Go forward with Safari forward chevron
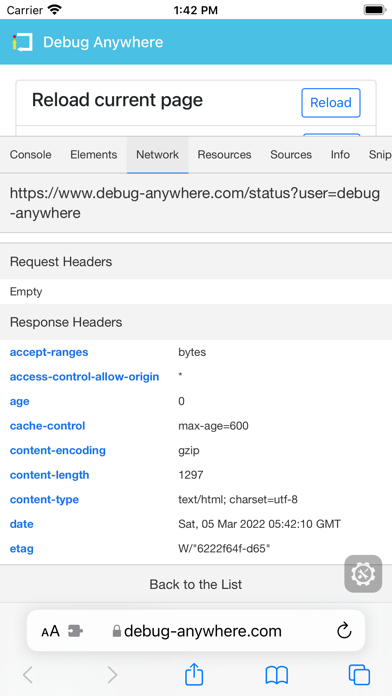The height and width of the screenshot is (696, 392). click(112, 675)
